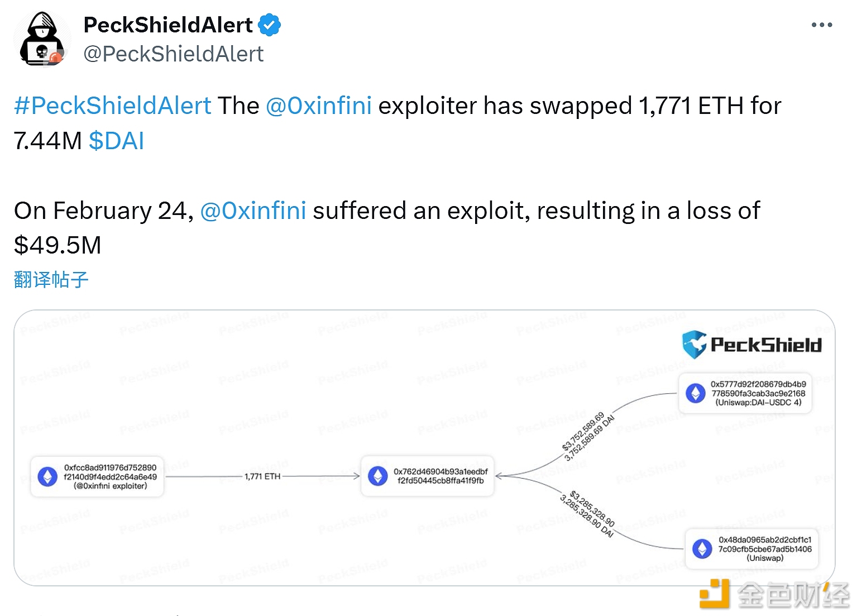Click the blue verified badge
857x616 pixels.
270,25
